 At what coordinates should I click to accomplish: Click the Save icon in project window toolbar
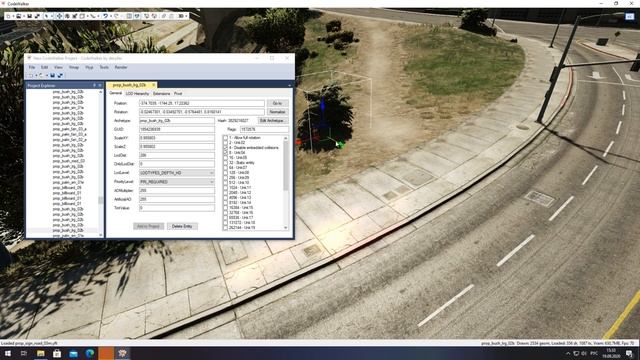pos(52,76)
